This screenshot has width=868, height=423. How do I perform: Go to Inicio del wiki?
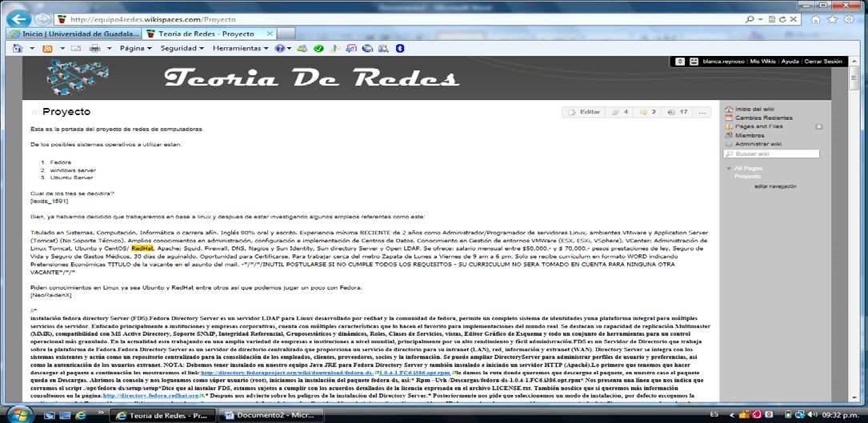pos(754,109)
